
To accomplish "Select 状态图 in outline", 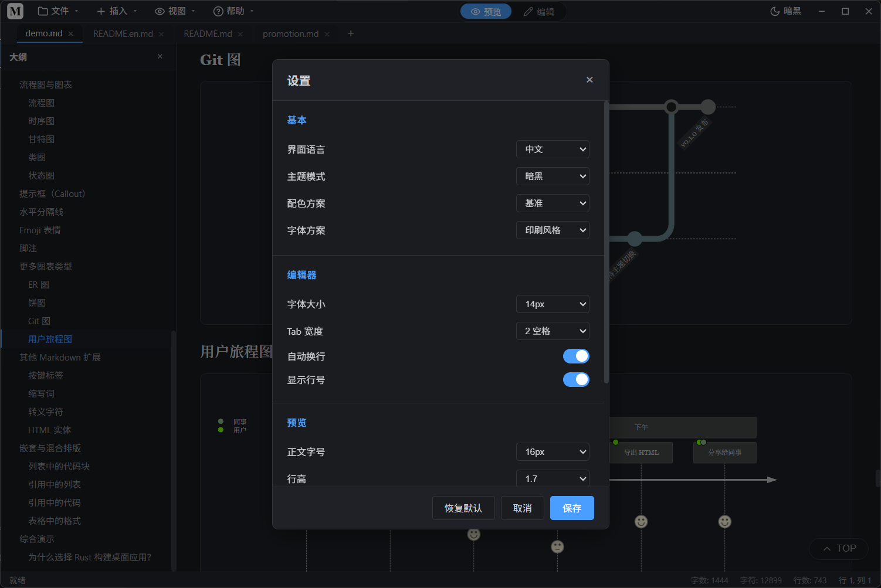I will [x=41, y=175].
